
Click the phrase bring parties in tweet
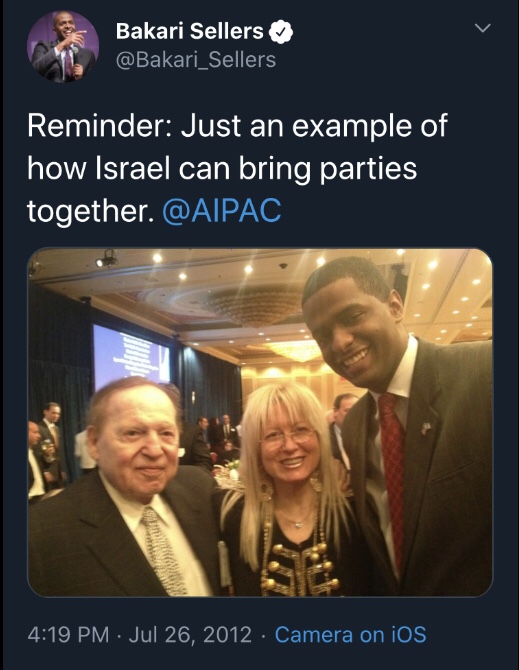coord(328,169)
